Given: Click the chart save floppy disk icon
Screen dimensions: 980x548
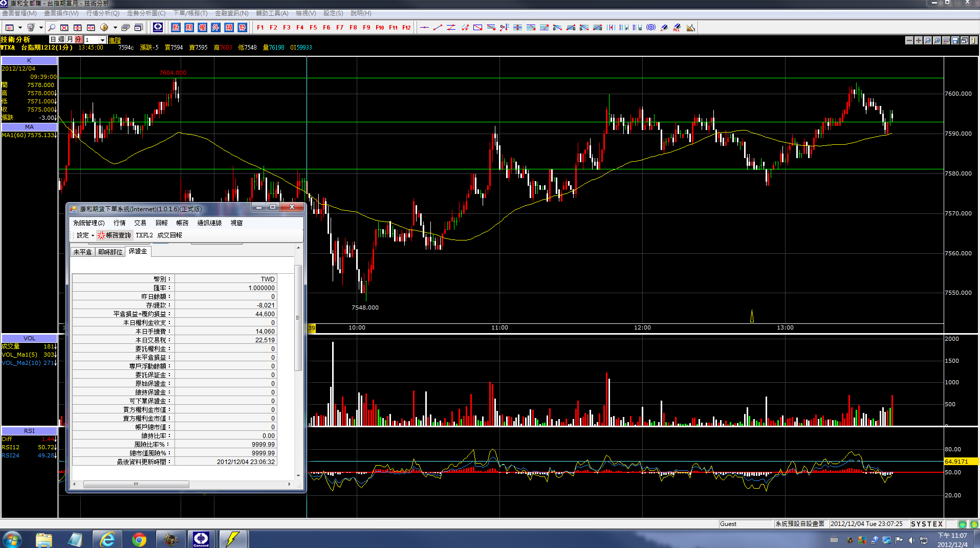Looking at the screenshot, I should pos(955,40).
